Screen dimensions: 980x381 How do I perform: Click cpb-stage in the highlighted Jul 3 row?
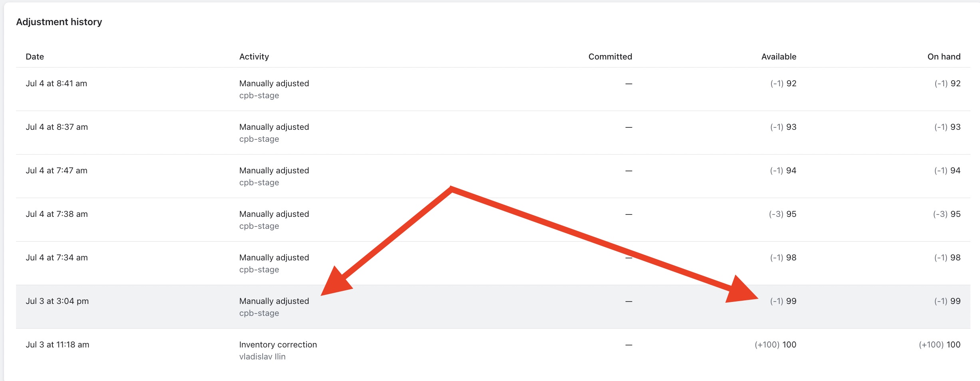[x=259, y=313]
